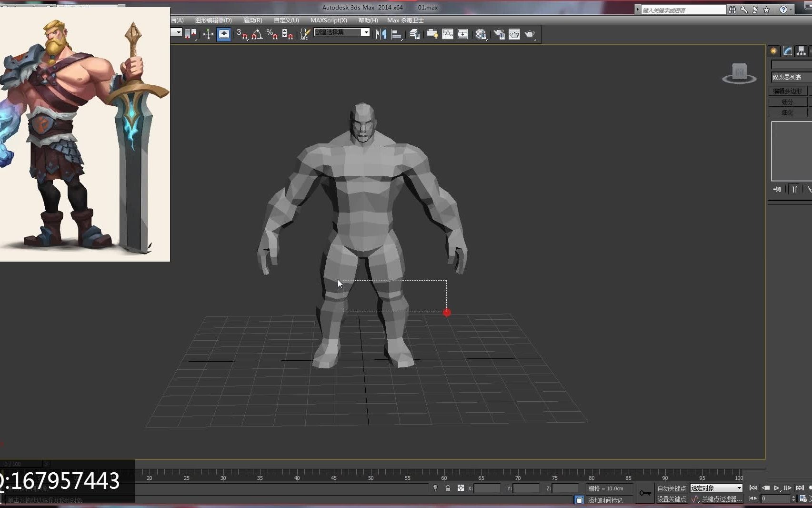
Task: Toggle the Spinner Snap icon
Action: click(287, 34)
